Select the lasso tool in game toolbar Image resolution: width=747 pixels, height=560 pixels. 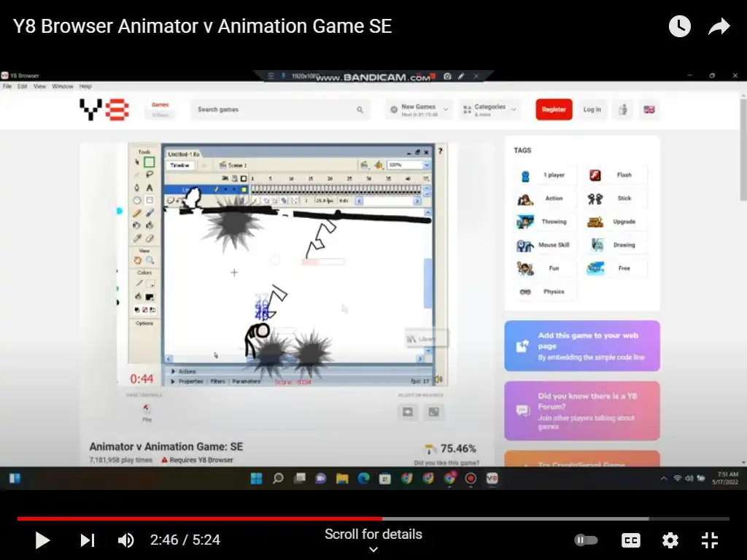150,175
